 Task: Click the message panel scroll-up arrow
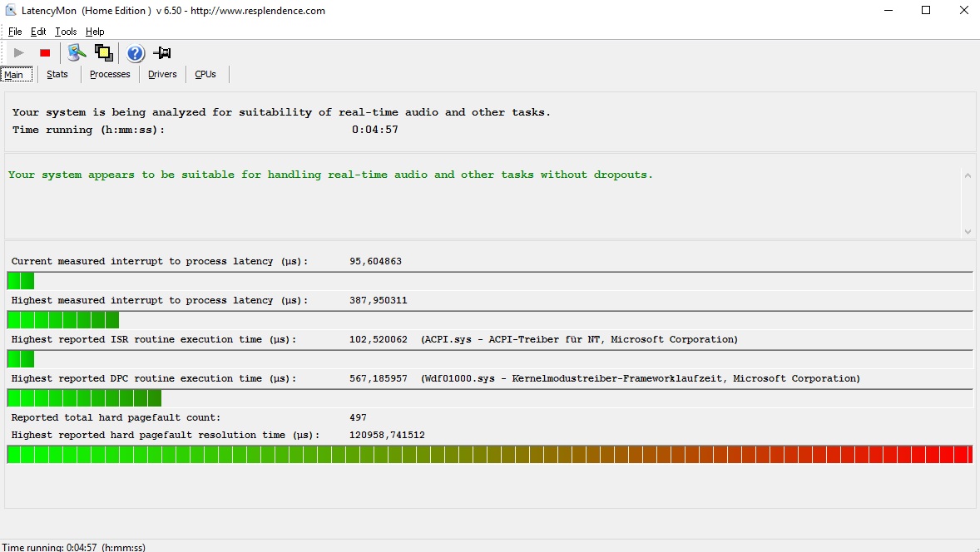968,175
